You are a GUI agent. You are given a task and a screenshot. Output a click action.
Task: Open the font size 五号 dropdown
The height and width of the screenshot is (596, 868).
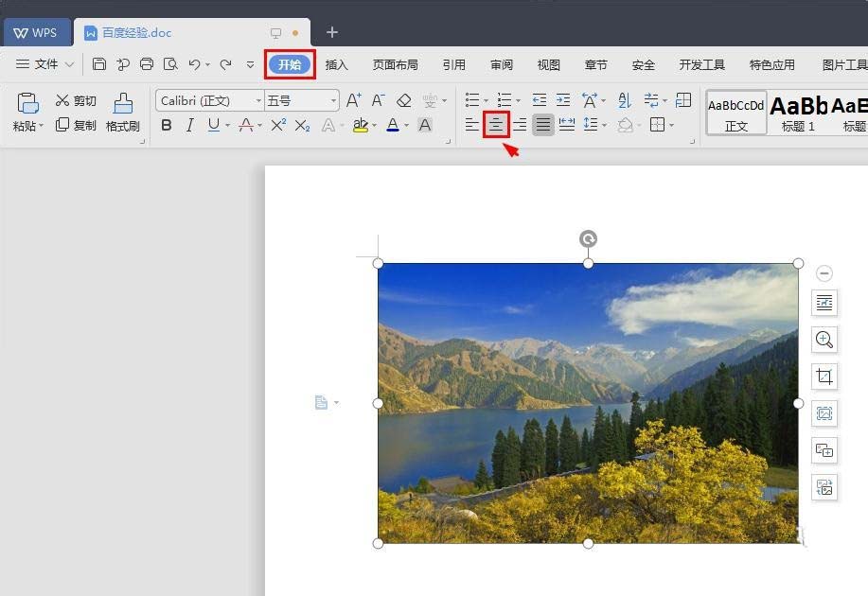pos(333,101)
